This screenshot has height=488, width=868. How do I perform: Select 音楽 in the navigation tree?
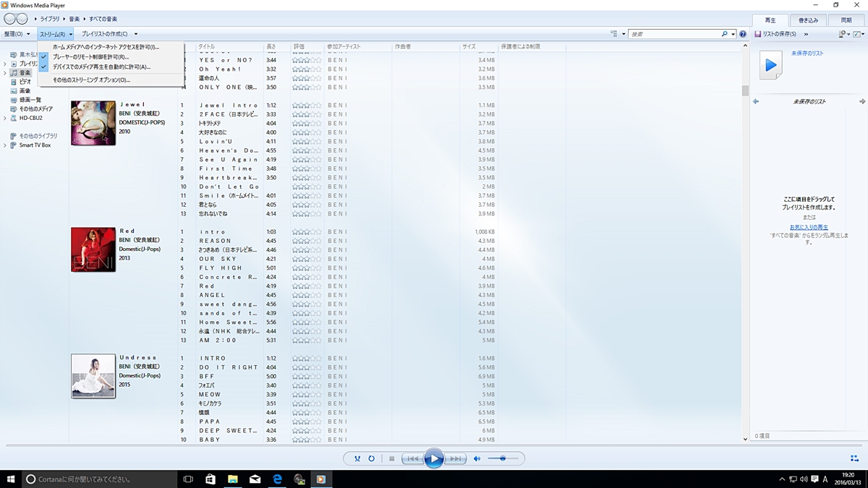[25, 73]
